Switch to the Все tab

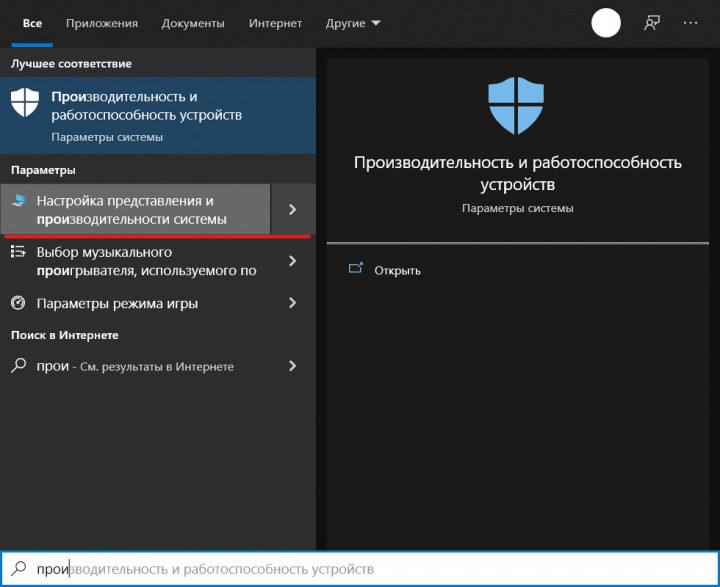32,23
